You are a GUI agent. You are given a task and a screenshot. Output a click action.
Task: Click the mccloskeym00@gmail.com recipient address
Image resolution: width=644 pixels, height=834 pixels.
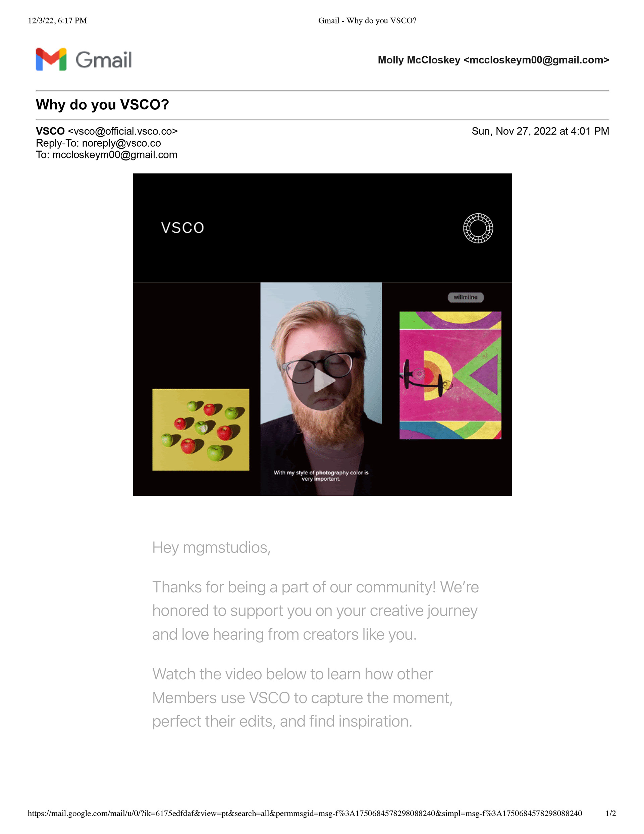pyautogui.click(x=115, y=155)
